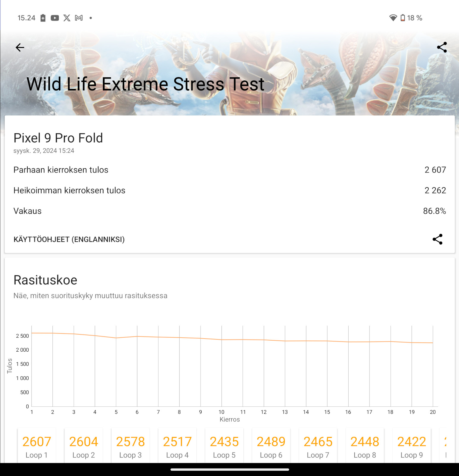Tap the bottom navigation gesture handle
This screenshot has width=459, height=476.
tap(229, 470)
